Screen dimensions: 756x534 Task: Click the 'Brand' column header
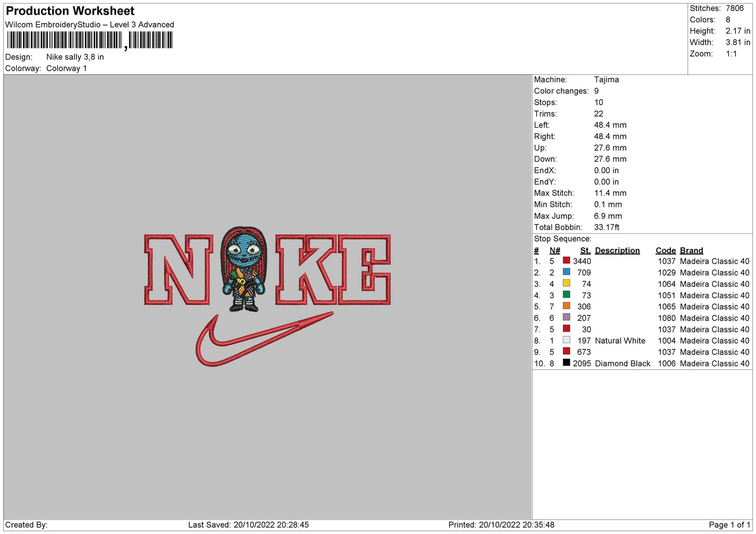(x=692, y=251)
